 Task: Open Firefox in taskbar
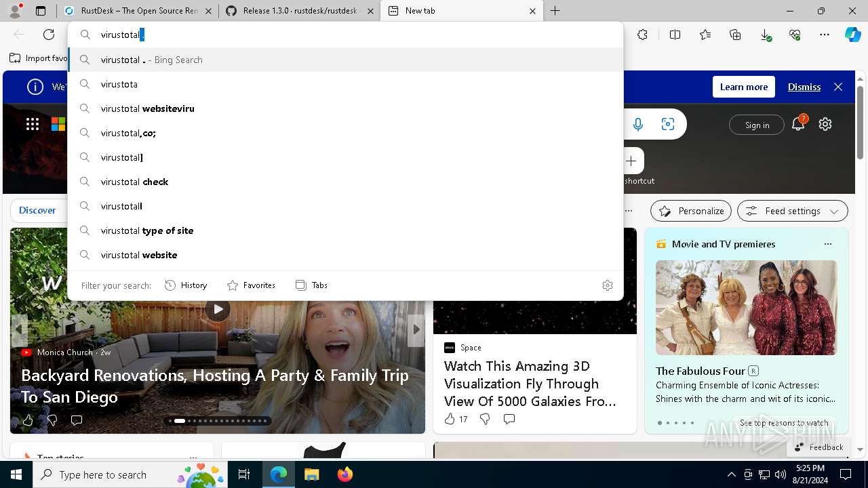[x=344, y=474]
